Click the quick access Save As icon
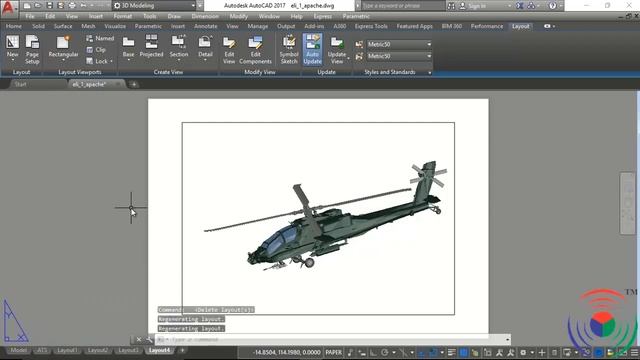This screenshot has height=360, width=640. pos(61,6)
